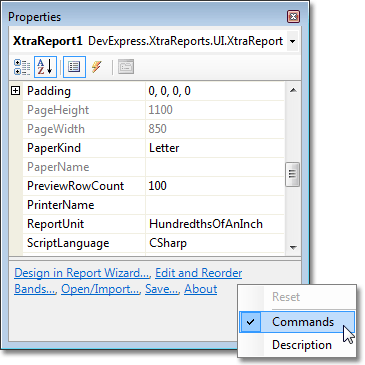Click scrollbar up arrow in property grid
This screenshot has width=365, height=365.
[293, 90]
